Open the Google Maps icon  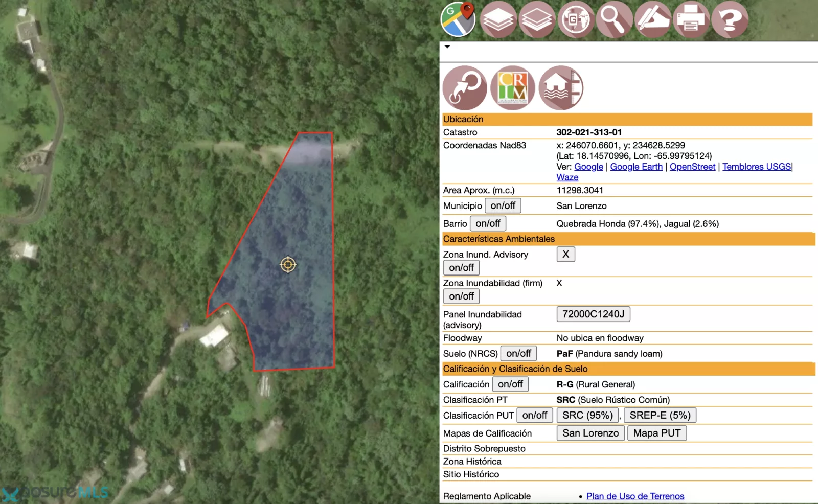(x=459, y=19)
